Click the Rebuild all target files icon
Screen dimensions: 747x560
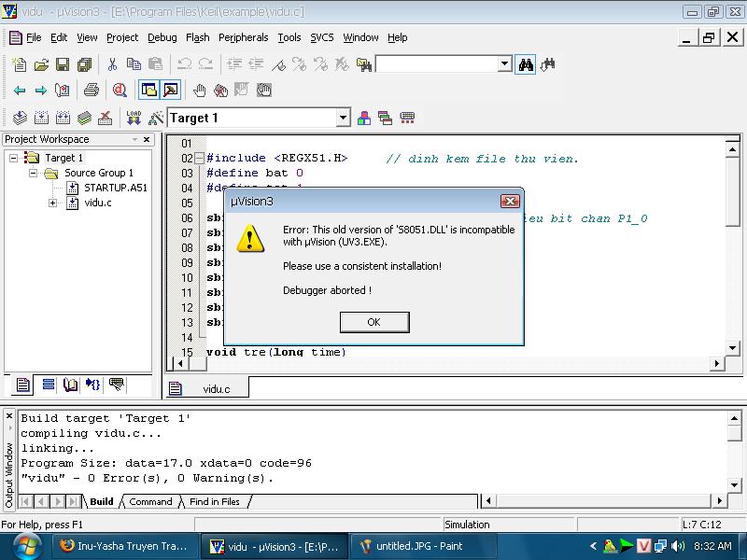pyautogui.click(x=63, y=118)
